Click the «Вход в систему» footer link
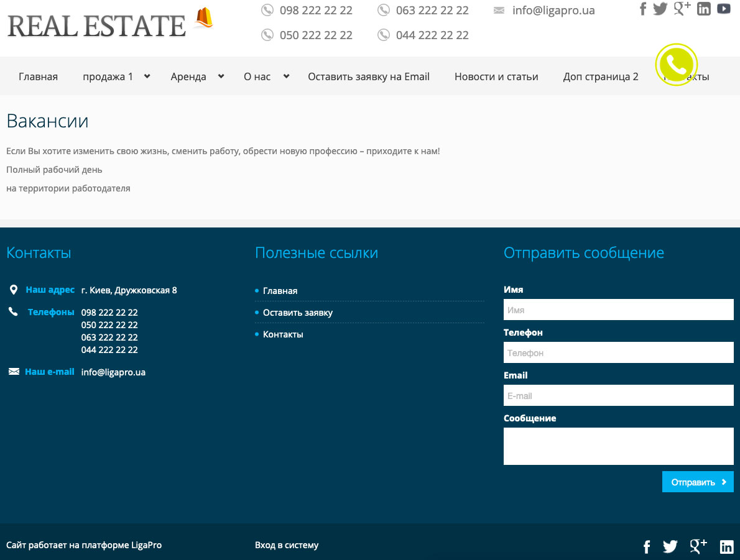740x560 pixels. 287,545
